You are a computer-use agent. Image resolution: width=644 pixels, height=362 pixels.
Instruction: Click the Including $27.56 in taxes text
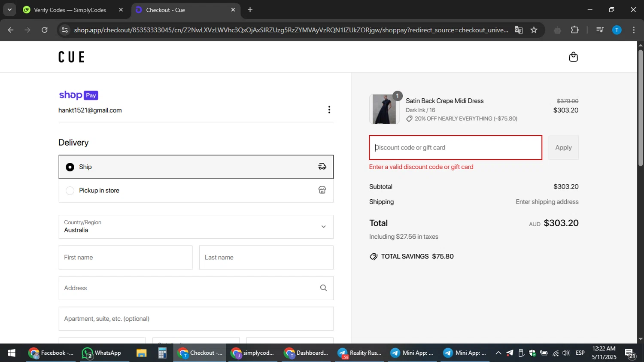(404, 237)
